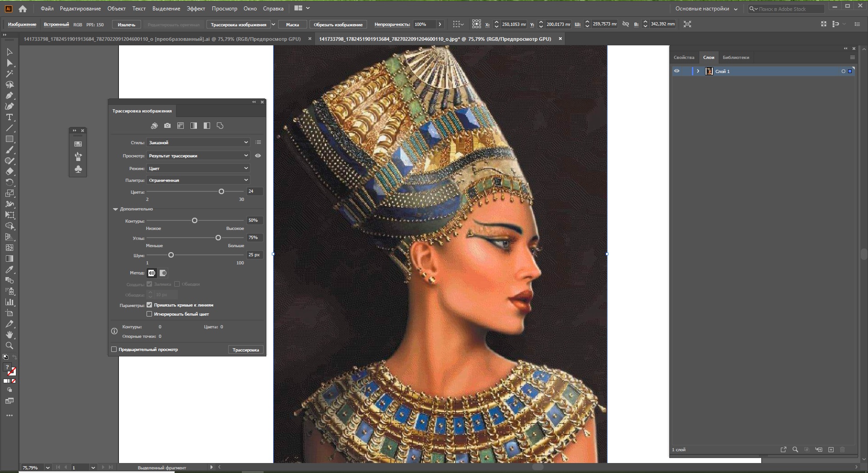868x473 pixels.
Task: Select the Zoom tool
Action: [9, 346]
